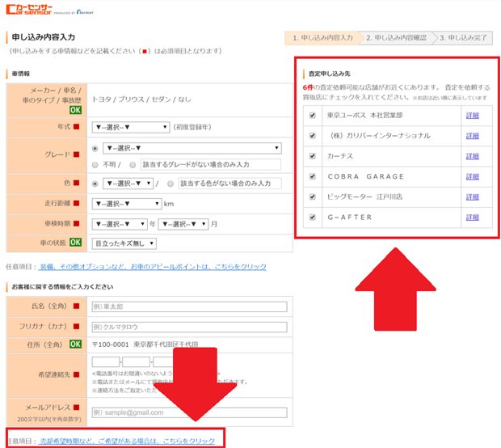Select the manual grade entry radio button
501x448 pixels.
(x=133, y=165)
